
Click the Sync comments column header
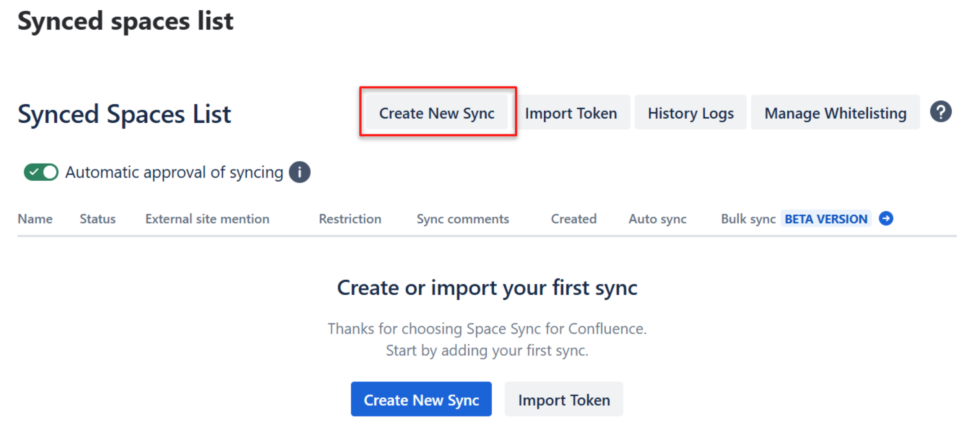463,219
